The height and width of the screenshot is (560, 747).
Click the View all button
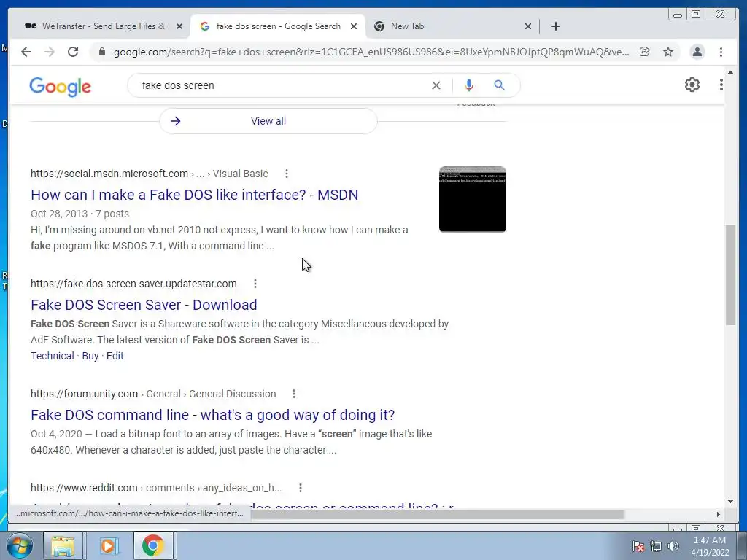(x=268, y=121)
